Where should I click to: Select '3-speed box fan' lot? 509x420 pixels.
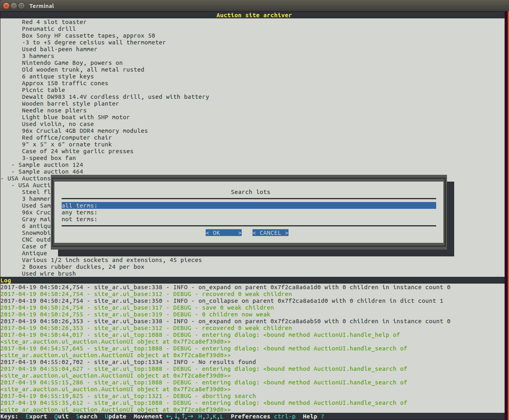coord(49,158)
